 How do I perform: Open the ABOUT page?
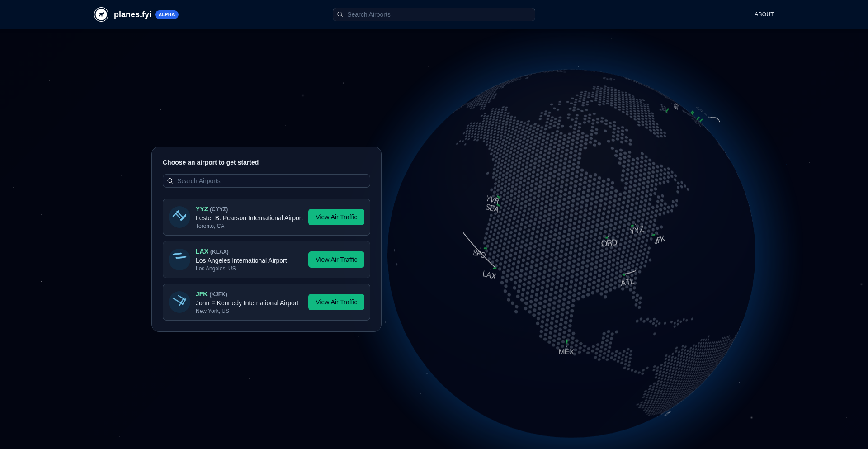point(764,14)
